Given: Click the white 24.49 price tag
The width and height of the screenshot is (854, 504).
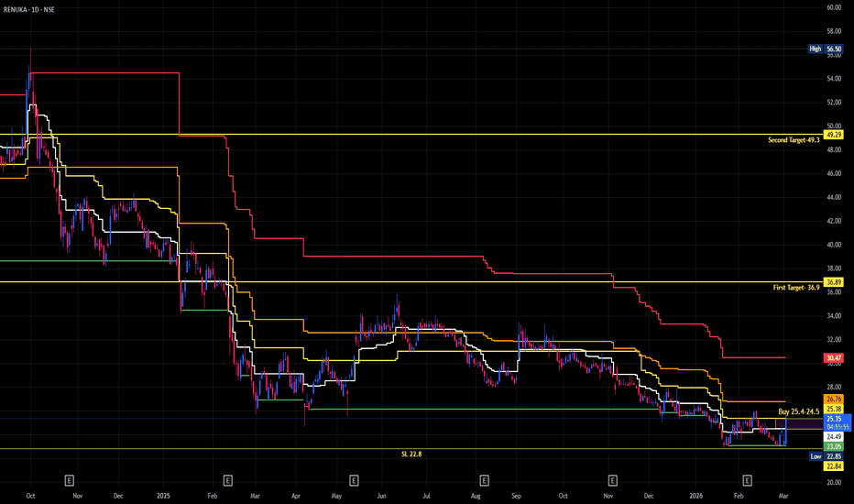Looking at the screenshot, I should (834, 437).
